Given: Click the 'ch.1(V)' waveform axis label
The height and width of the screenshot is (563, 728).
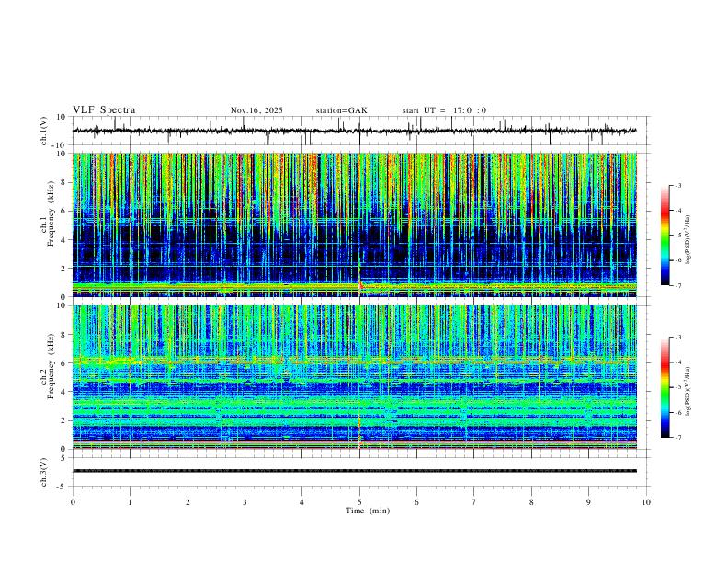Looking at the screenshot, I should [43, 131].
